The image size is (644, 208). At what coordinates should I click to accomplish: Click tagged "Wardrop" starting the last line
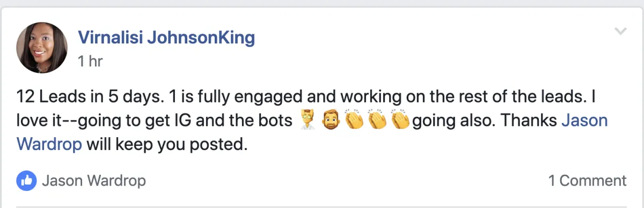tap(49, 144)
